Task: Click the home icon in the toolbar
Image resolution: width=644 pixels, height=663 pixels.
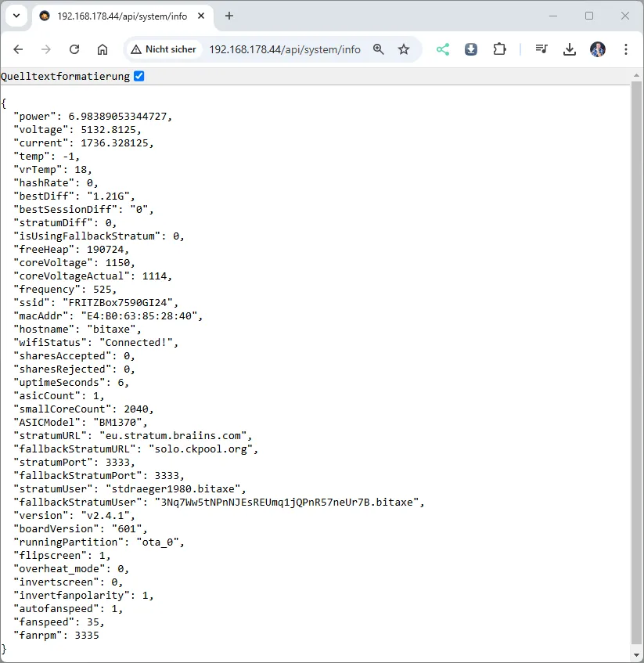Action: click(102, 49)
